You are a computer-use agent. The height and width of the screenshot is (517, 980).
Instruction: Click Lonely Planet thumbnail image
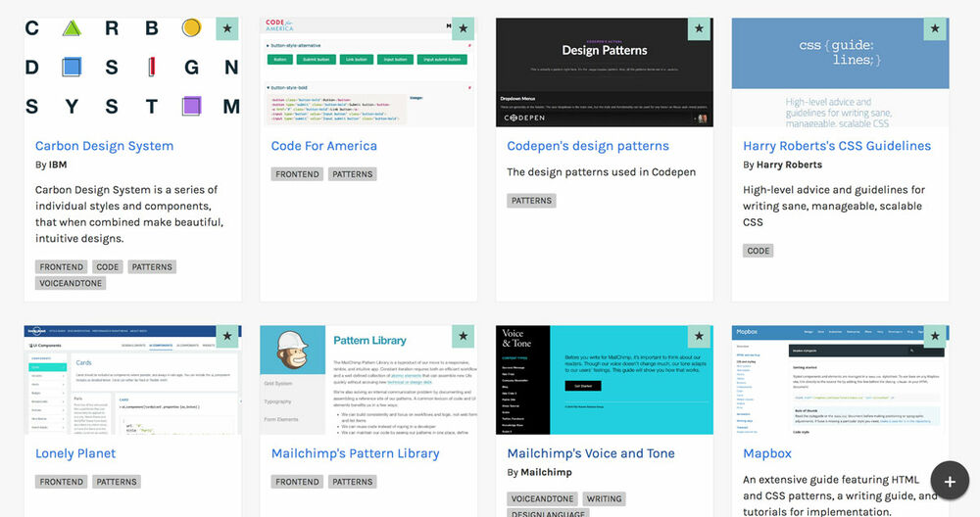coord(132,380)
